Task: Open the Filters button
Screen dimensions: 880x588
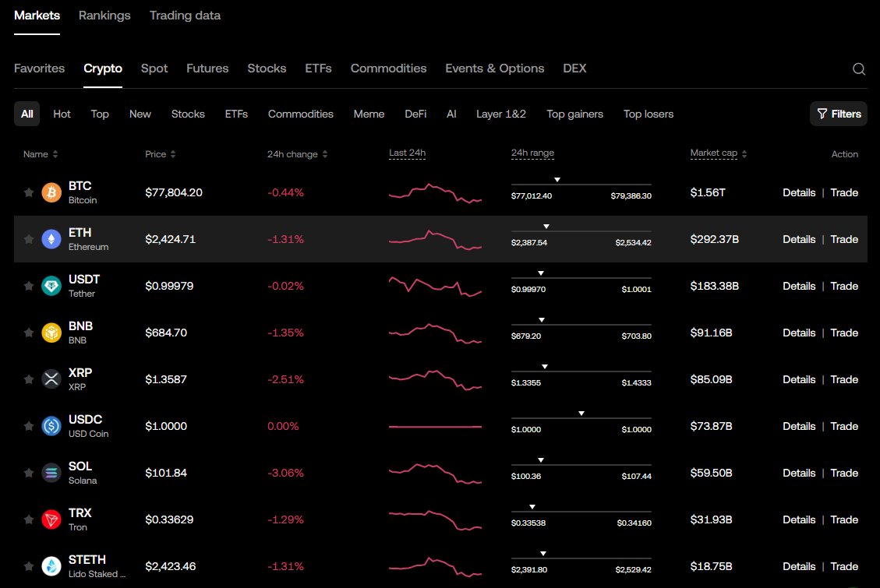Action: (x=839, y=114)
